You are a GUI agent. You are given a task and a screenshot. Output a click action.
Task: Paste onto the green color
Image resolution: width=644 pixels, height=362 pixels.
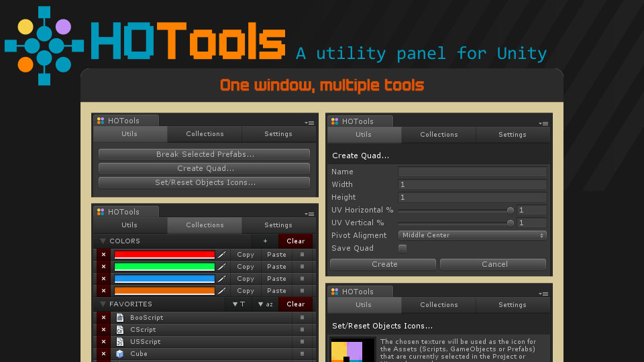coord(276,267)
